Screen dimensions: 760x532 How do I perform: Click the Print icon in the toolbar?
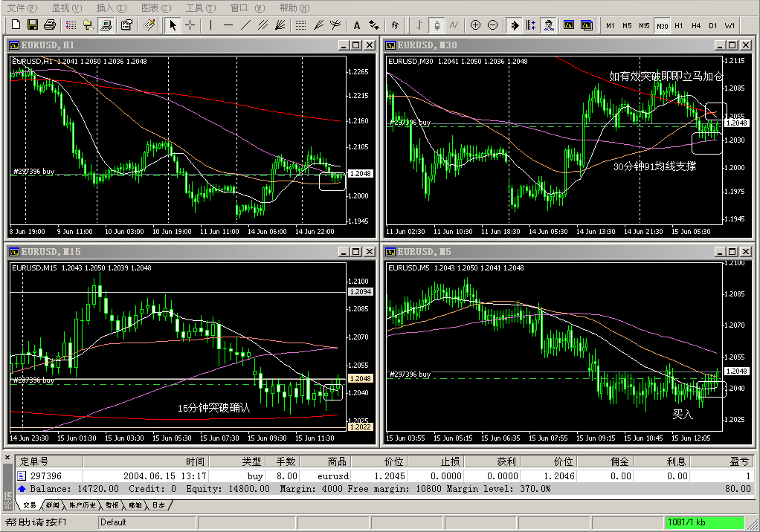[x=49, y=25]
